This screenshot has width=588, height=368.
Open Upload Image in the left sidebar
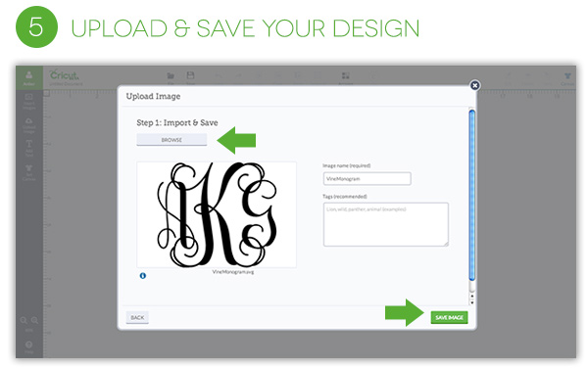tap(28, 125)
